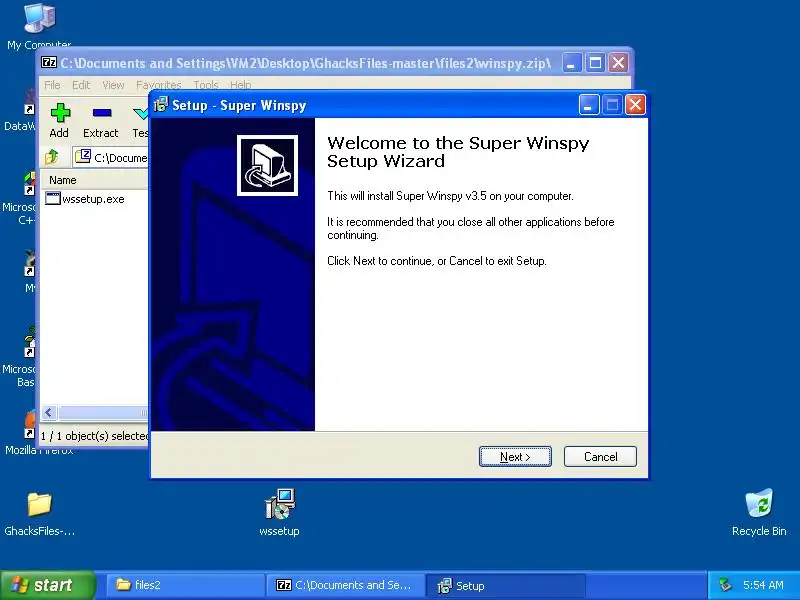Click the 7-Zip path address field

point(111,157)
